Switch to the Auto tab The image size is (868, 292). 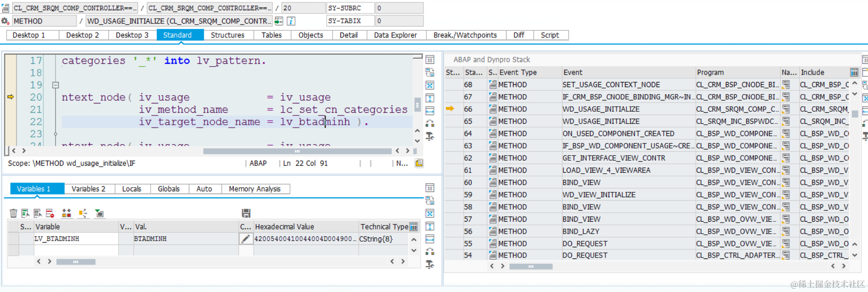[x=204, y=189]
